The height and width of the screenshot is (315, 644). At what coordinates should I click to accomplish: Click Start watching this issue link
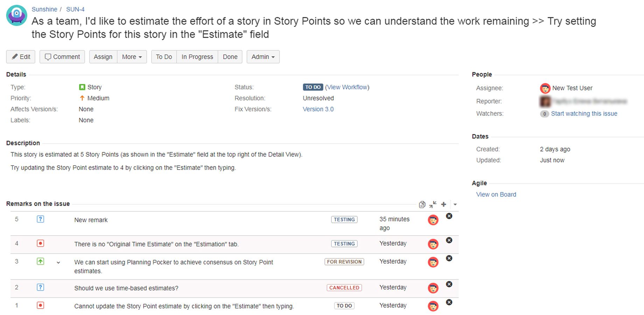(584, 114)
